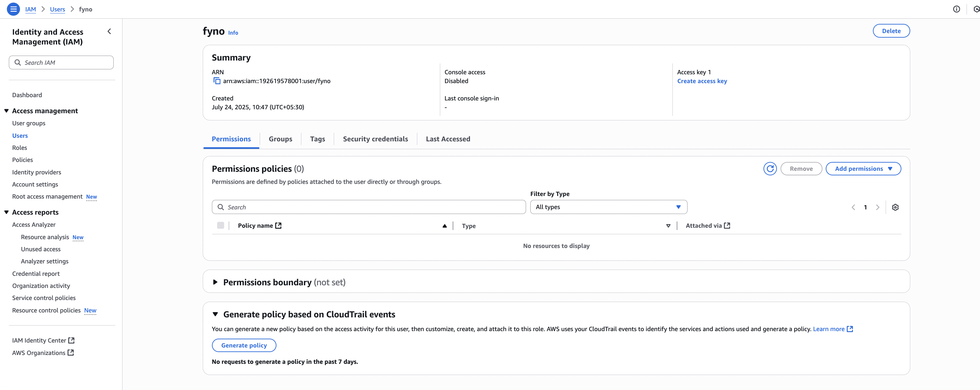The height and width of the screenshot is (390, 980).
Task: Open table preferences gear icon
Action: [895, 207]
